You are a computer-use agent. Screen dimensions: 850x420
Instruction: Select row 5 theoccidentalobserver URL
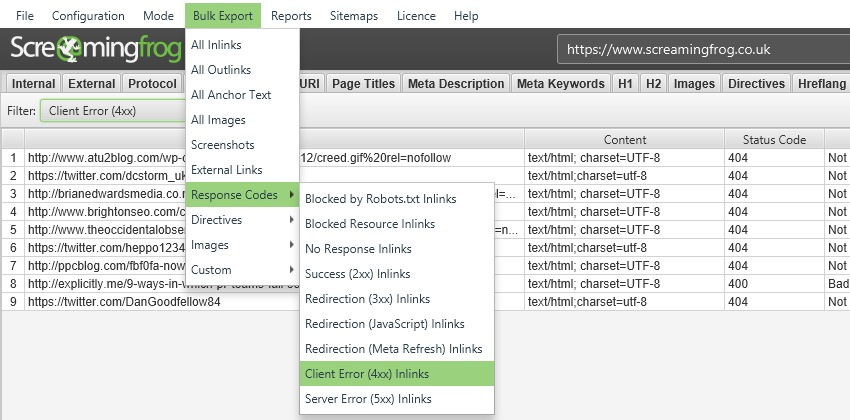point(106,229)
